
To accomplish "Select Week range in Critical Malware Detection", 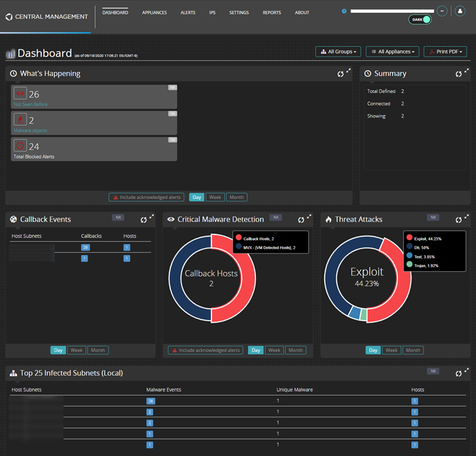I will pyautogui.click(x=275, y=350).
